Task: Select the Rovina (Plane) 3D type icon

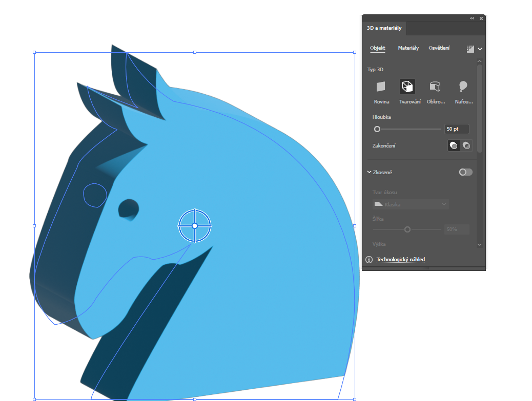Action: tap(381, 87)
